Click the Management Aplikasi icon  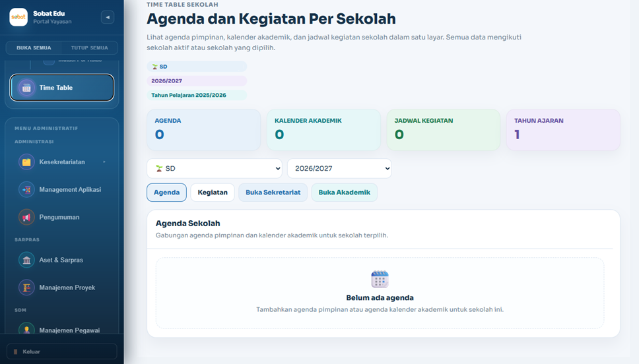26,189
